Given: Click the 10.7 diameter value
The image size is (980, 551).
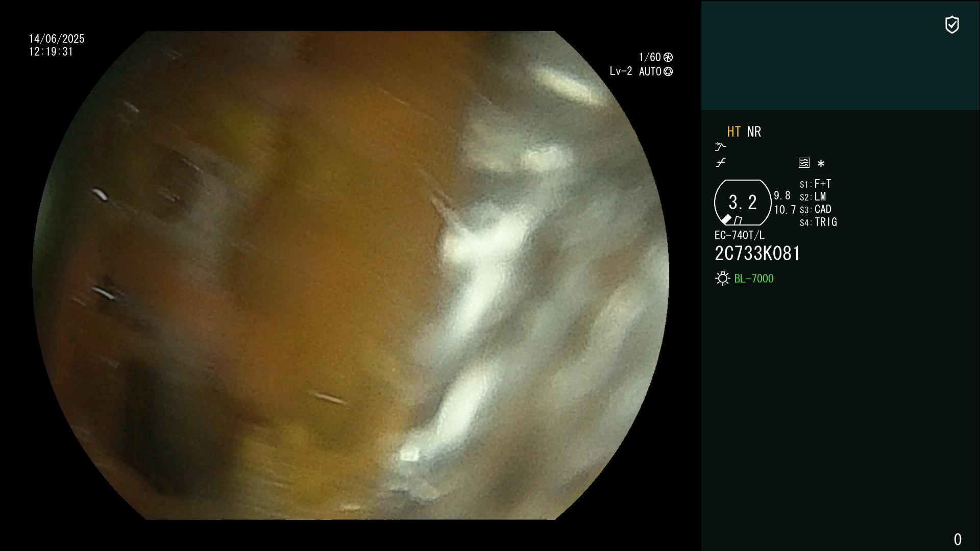Looking at the screenshot, I should click(x=785, y=210).
